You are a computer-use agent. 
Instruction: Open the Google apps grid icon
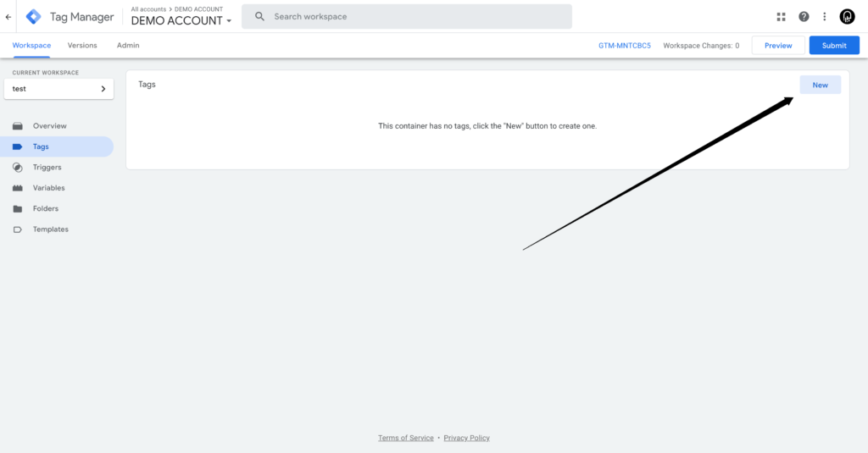(x=781, y=17)
